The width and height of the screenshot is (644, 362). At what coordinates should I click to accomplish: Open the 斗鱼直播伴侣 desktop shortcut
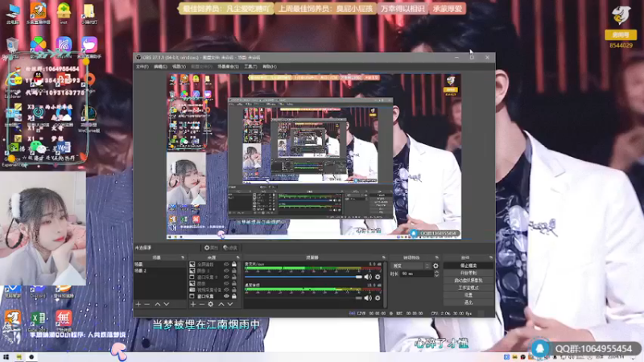coord(38,14)
